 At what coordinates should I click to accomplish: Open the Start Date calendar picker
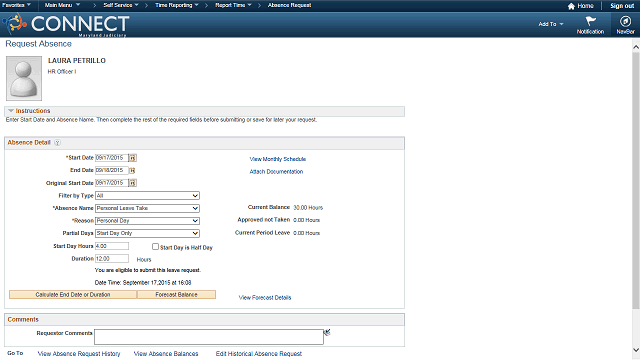point(133,158)
